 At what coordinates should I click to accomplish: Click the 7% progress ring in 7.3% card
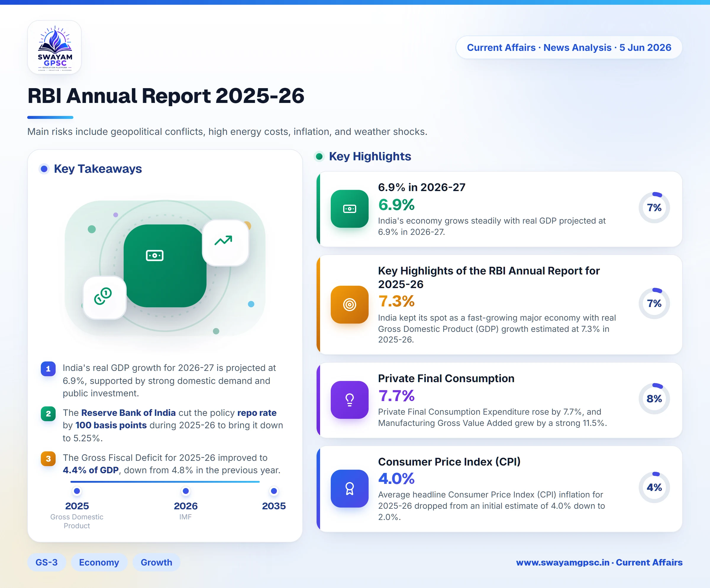coord(654,303)
